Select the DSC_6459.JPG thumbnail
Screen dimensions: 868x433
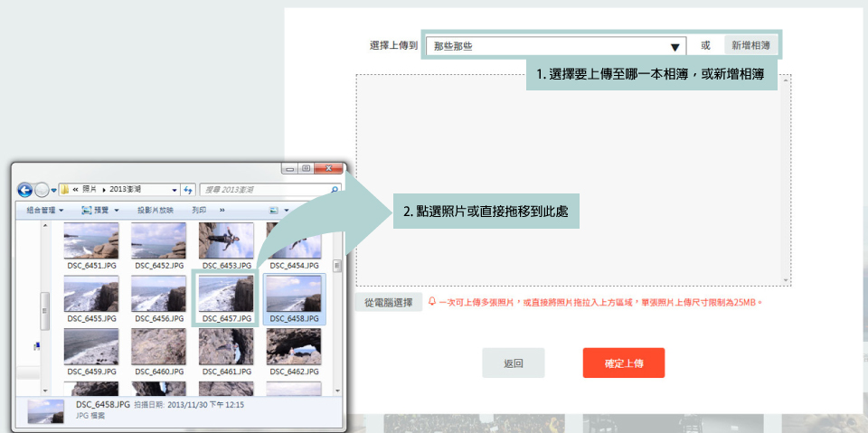pos(91,346)
